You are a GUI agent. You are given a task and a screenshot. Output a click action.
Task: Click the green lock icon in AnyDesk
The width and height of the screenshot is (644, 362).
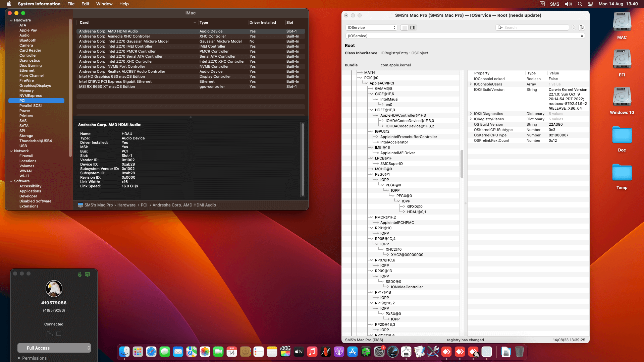(x=80, y=274)
